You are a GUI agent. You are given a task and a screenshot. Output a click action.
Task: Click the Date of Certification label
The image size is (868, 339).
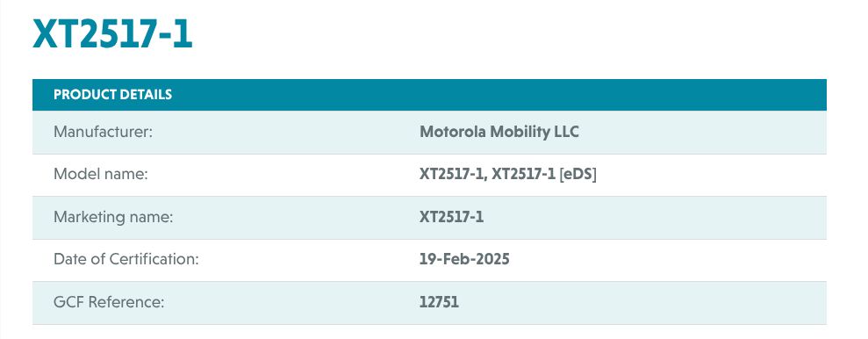pyautogui.click(x=126, y=259)
